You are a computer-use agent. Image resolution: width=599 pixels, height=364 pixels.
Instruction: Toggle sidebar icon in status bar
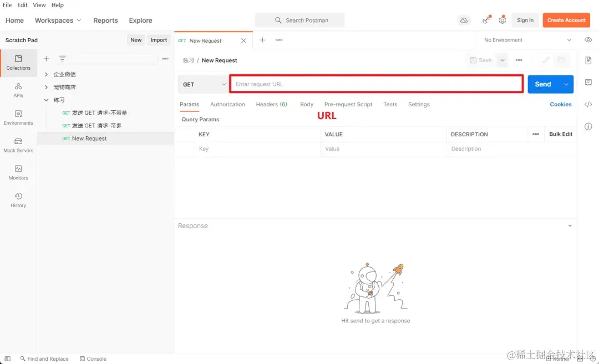click(x=8, y=358)
